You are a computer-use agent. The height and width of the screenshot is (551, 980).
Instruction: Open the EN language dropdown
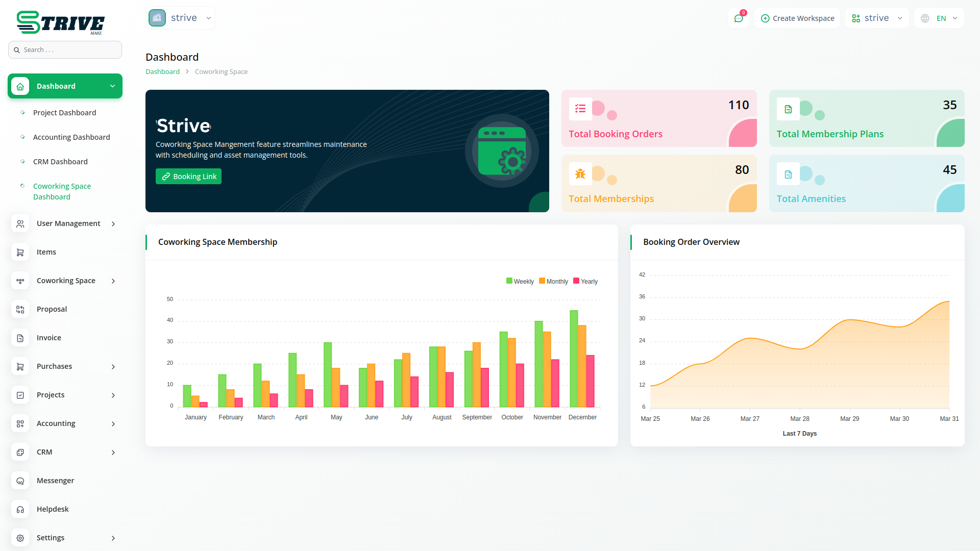point(939,18)
